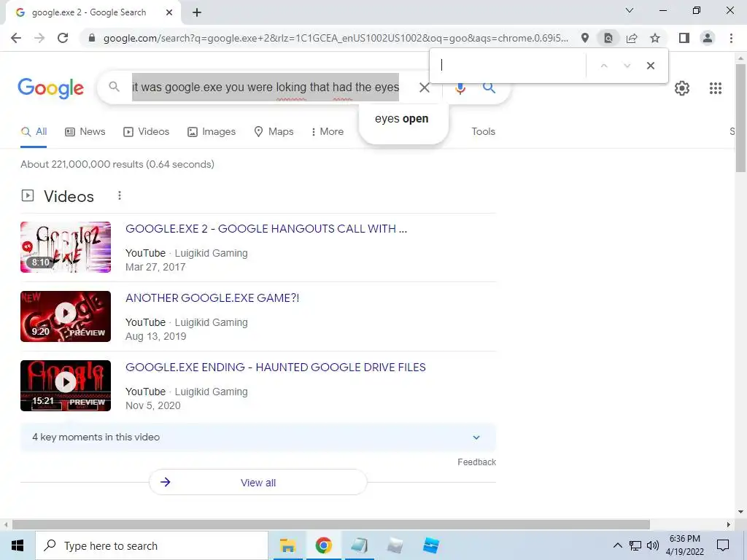Choose the 'eyes open' suggestion

402,119
